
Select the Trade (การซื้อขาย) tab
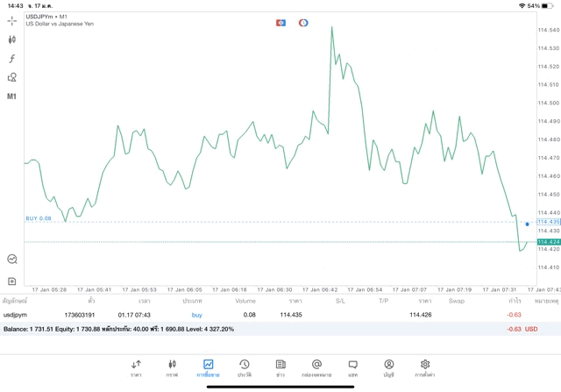click(x=208, y=368)
